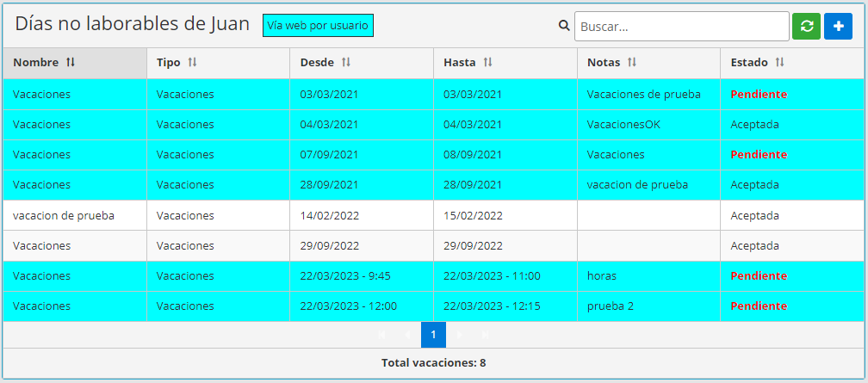This screenshot has width=868, height=383.
Task: Click the Desde column sort arrows
Action: 346,63
